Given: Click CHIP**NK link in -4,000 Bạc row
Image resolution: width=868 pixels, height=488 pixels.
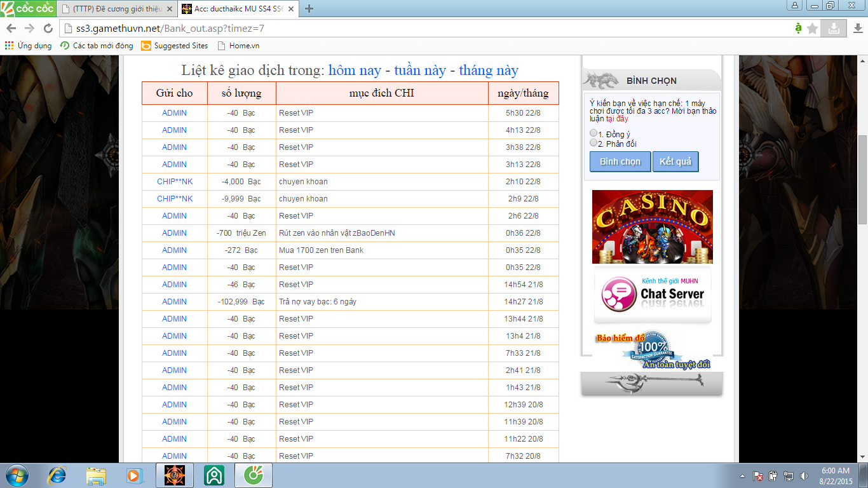Looking at the screenshot, I should [175, 182].
